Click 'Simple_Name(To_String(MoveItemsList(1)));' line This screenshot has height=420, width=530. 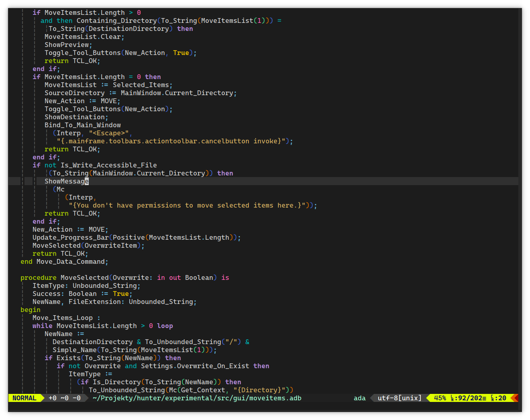tap(135, 350)
